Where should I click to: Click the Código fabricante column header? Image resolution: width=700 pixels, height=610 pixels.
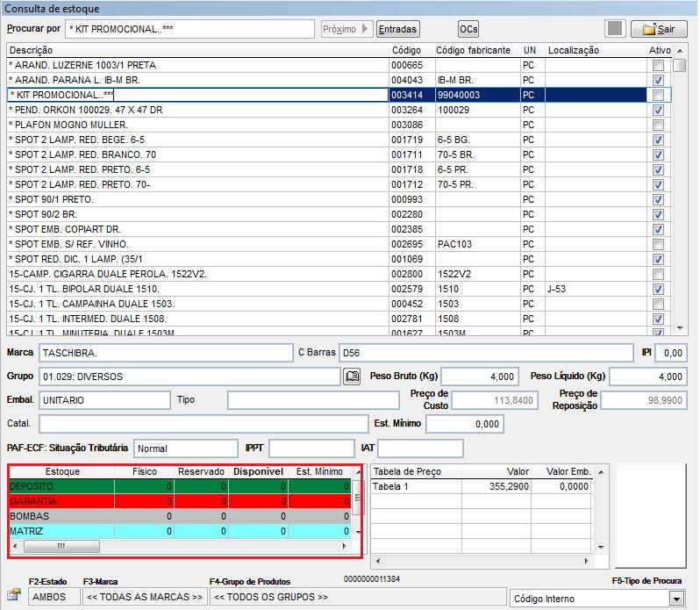pyautogui.click(x=477, y=50)
